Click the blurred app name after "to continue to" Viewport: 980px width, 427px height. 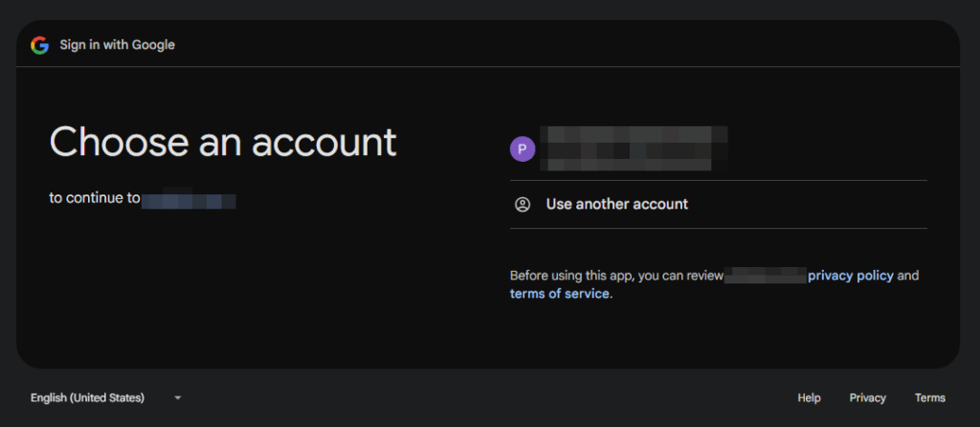pos(189,199)
